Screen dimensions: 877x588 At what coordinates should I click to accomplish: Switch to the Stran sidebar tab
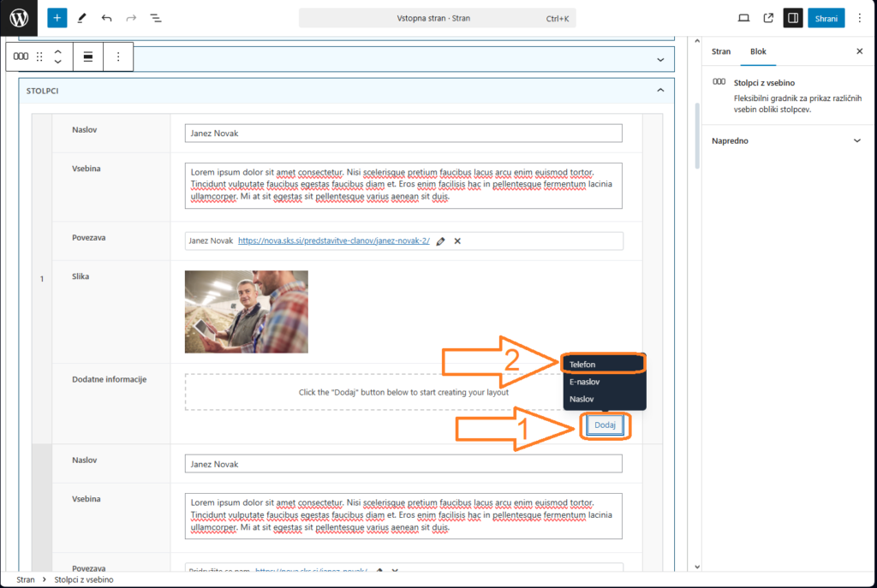pos(721,51)
